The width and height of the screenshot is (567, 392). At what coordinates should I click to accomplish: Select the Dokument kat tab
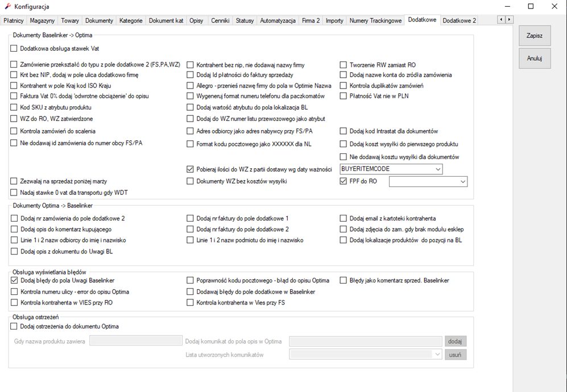tap(166, 20)
